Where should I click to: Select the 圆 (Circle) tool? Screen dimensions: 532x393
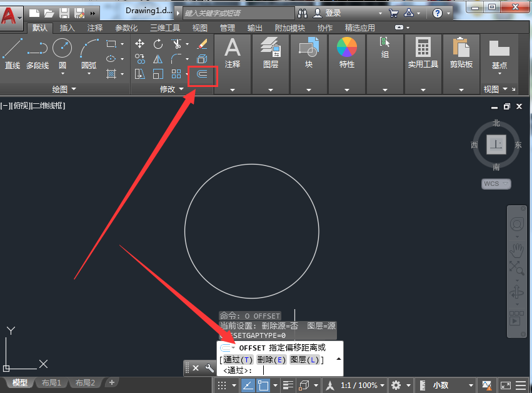(63, 54)
